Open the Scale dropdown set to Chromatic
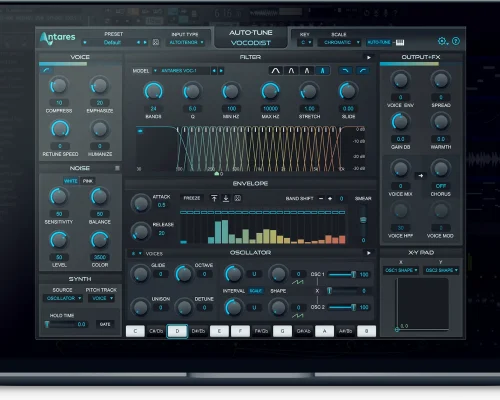Viewport: 500px width, 400px height. pos(339,42)
